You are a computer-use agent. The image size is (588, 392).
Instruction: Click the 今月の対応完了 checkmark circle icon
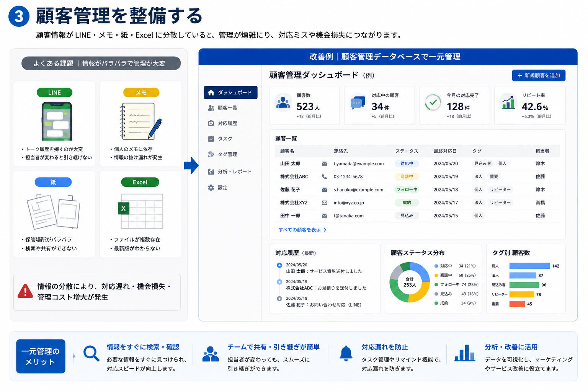pyautogui.click(x=433, y=103)
